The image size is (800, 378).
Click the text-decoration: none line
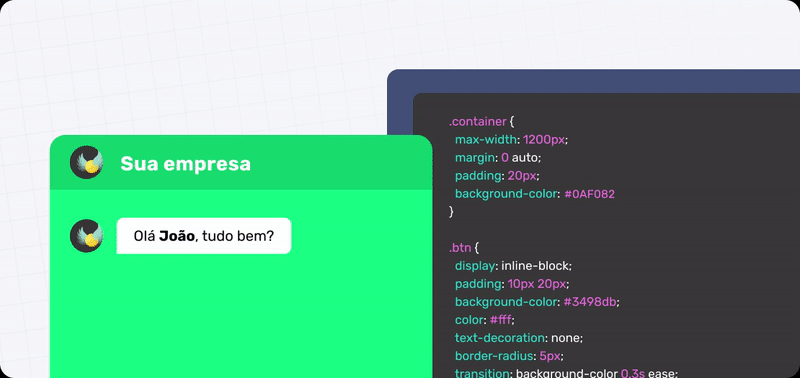click(519, 338)
